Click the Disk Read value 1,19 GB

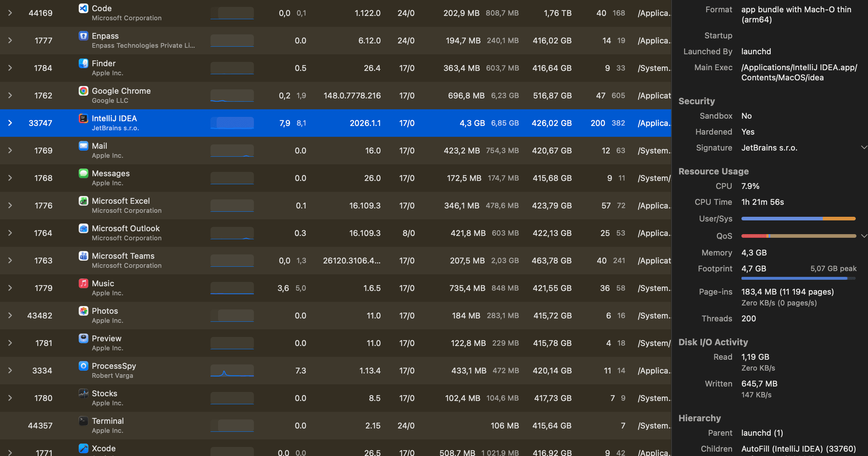click(x=755, y=357)
